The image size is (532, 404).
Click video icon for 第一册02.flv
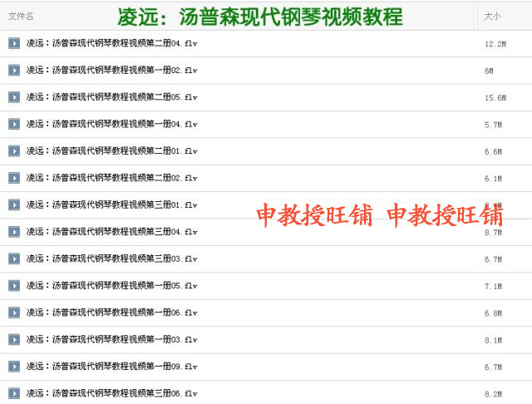[x=14, y=70]
